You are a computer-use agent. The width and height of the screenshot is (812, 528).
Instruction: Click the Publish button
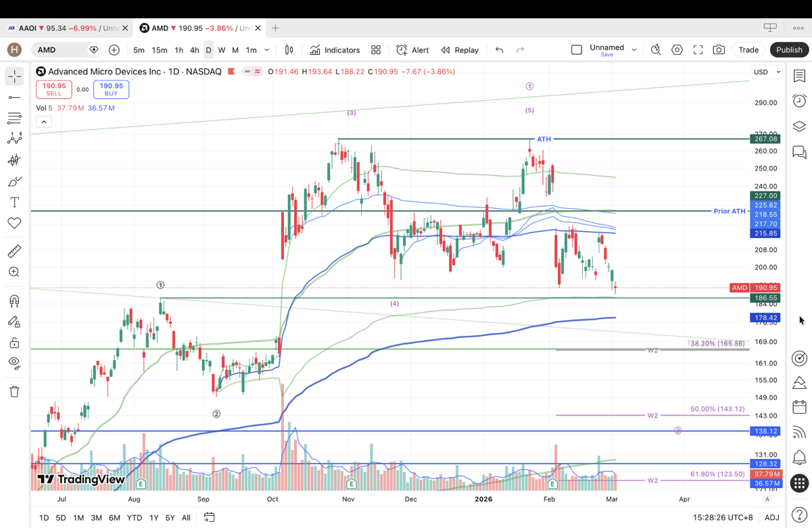(x=788, y=50)
